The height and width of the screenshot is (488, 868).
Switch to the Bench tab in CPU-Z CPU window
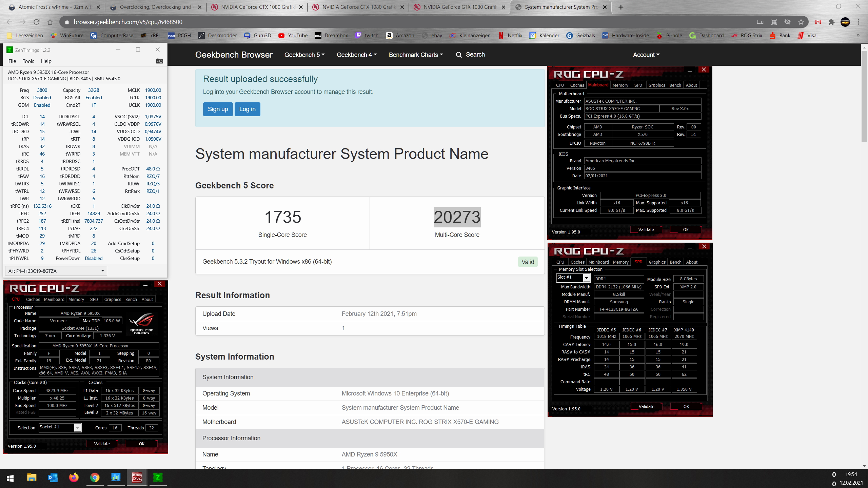131,300
